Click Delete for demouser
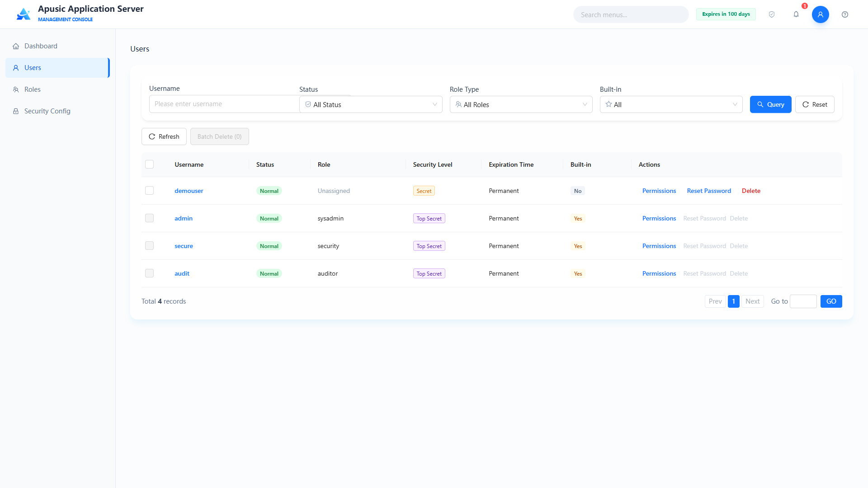 (x=751, y=191)
